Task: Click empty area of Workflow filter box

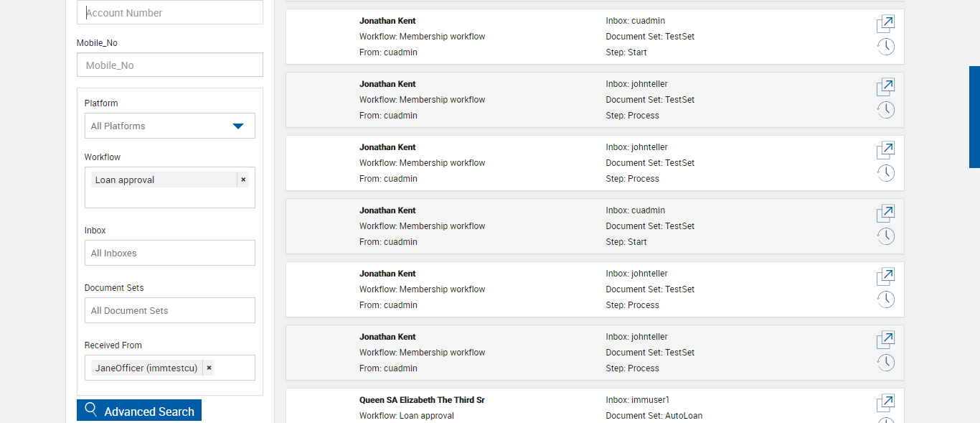Action: pyautogui.click(x=169, y=198)
